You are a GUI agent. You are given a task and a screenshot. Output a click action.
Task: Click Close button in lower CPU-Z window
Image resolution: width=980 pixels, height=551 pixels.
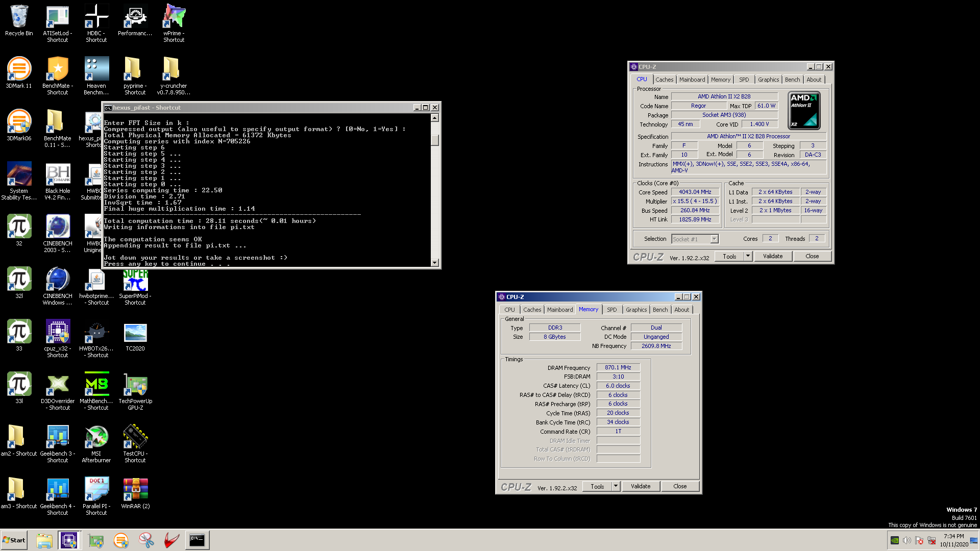[x=680, y=486]
